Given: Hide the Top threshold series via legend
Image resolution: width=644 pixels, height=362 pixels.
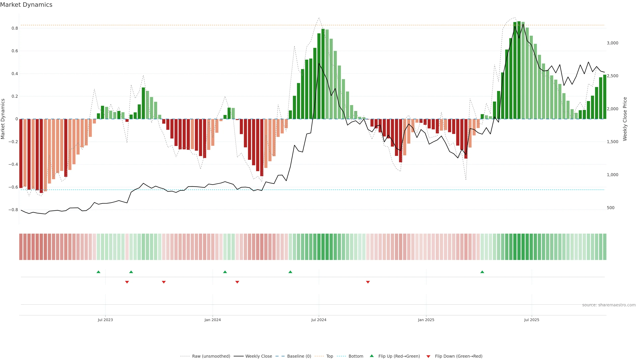Looking at the screenshot, I should click(330, 356).
